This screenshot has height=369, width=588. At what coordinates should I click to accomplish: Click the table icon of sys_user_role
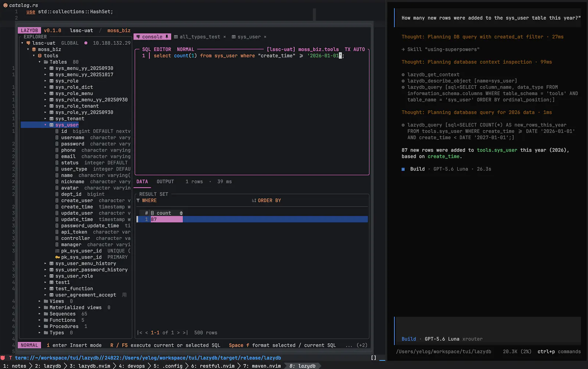[x=51, y=276]
